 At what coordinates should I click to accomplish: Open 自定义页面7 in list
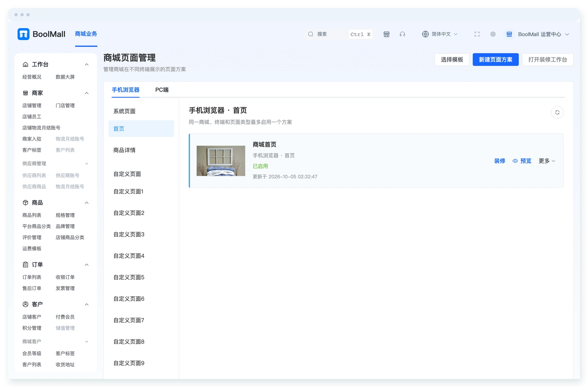141,320
